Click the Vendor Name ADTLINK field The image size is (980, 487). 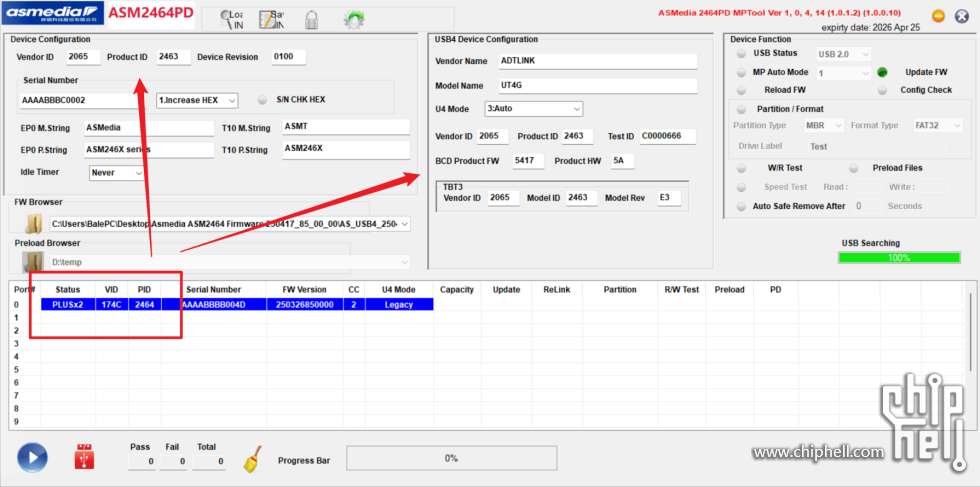598,61
